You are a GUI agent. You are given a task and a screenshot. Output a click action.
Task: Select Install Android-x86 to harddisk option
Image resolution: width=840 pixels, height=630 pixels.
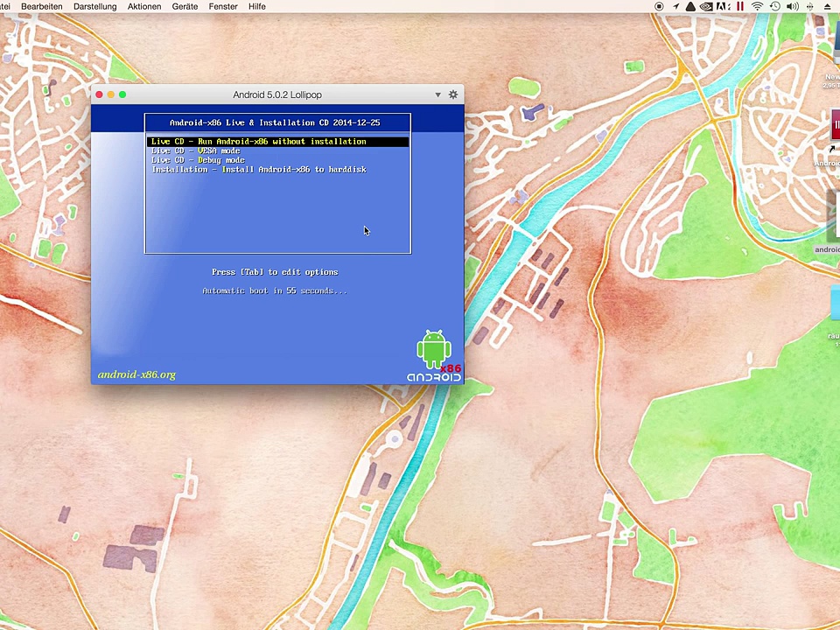258,170
